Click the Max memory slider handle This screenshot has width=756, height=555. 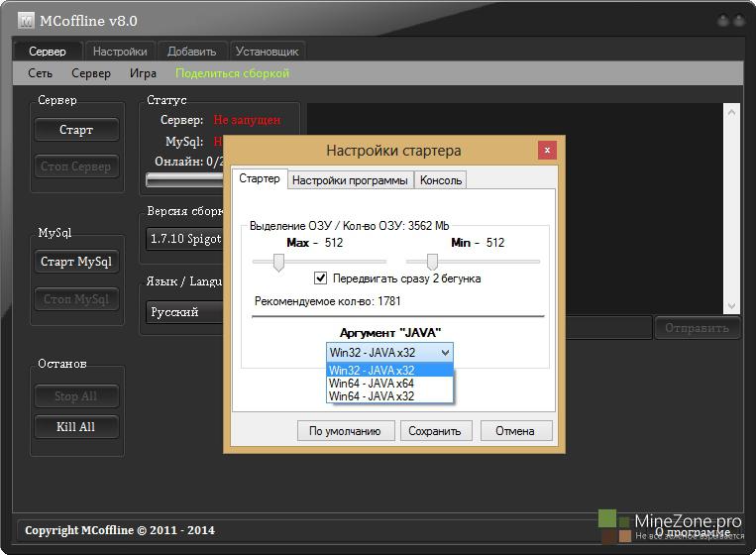pyautogui.click(x=278, y=262)
